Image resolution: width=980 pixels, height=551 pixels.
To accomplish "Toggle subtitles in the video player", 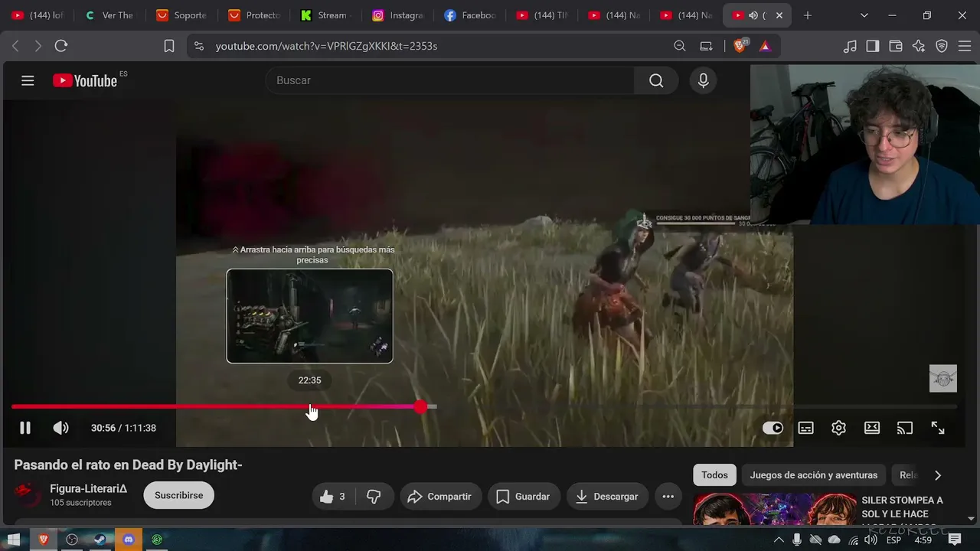I will click(805, 428).
